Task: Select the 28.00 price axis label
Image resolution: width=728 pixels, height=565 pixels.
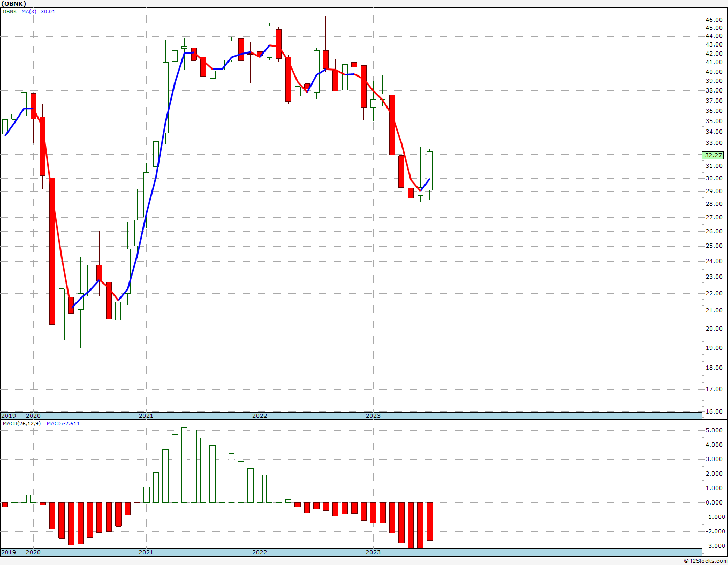Action: point(714,204)
